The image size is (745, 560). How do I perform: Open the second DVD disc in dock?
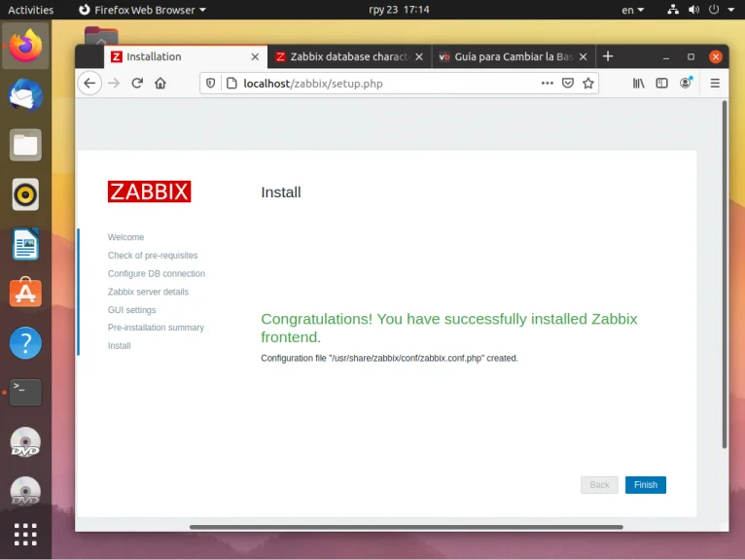(x=25, y=491)
